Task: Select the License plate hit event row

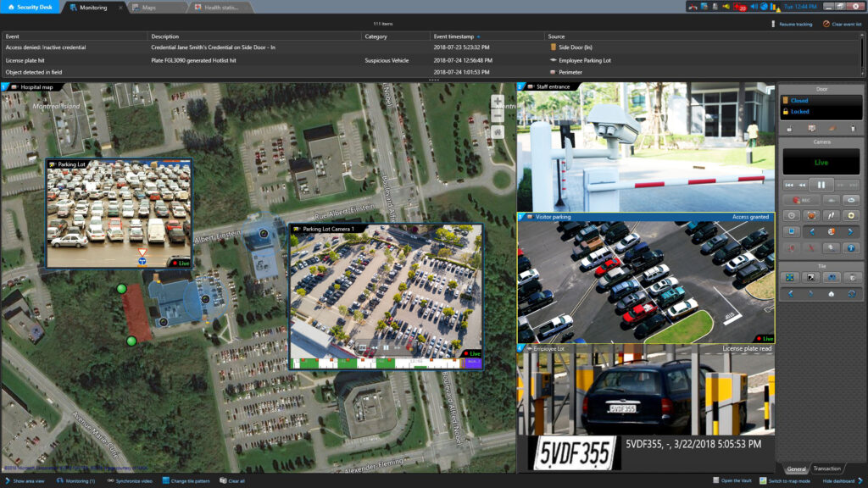Action: pos(254,60)
